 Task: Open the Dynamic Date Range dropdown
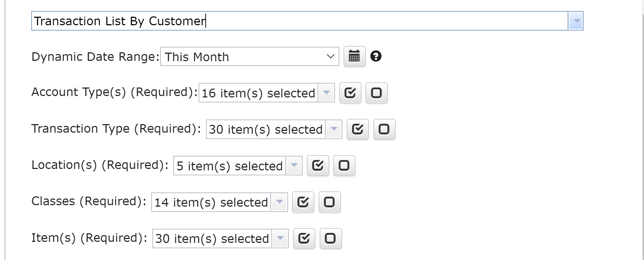point(250,57)
